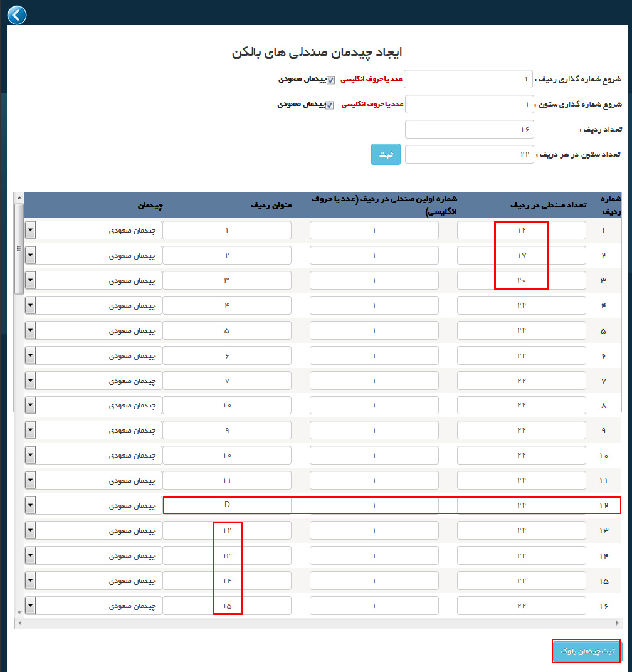
Task: Click horizontal scrollbar left arrow
Action: [x=20, y=623]
